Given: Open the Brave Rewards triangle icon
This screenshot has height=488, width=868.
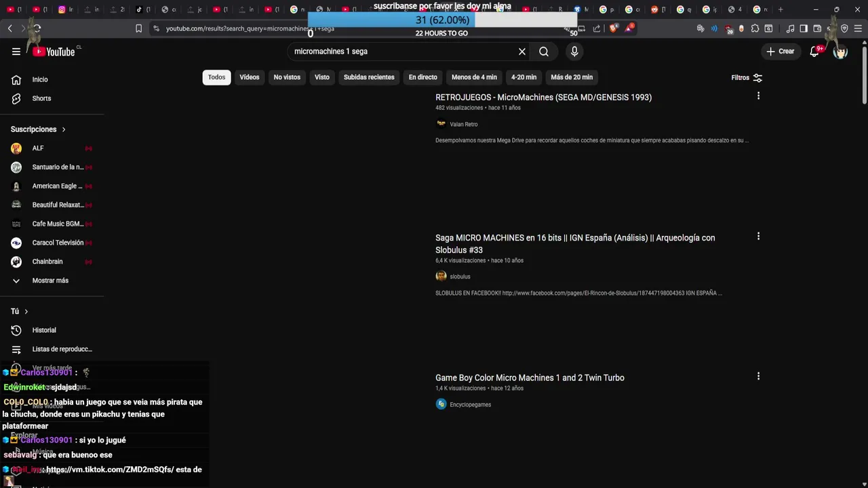Looking at the screenshot, I should (629, 28).
